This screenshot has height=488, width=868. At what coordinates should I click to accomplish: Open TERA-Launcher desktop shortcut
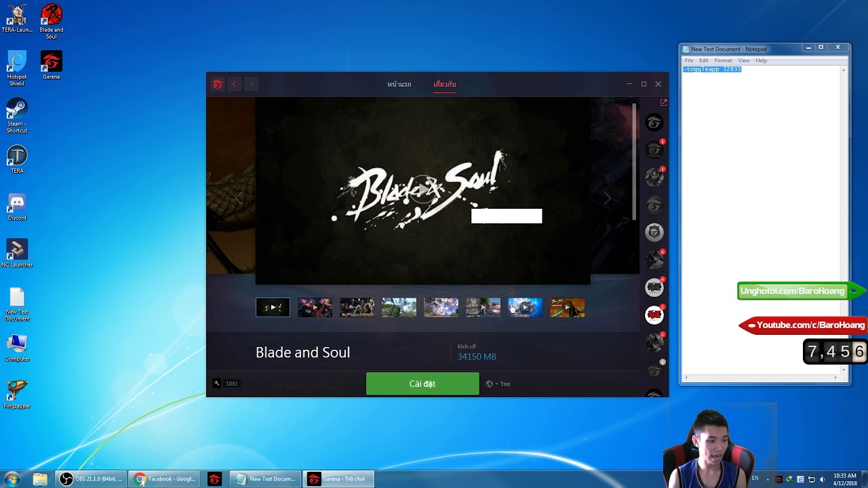click(17, 18)
